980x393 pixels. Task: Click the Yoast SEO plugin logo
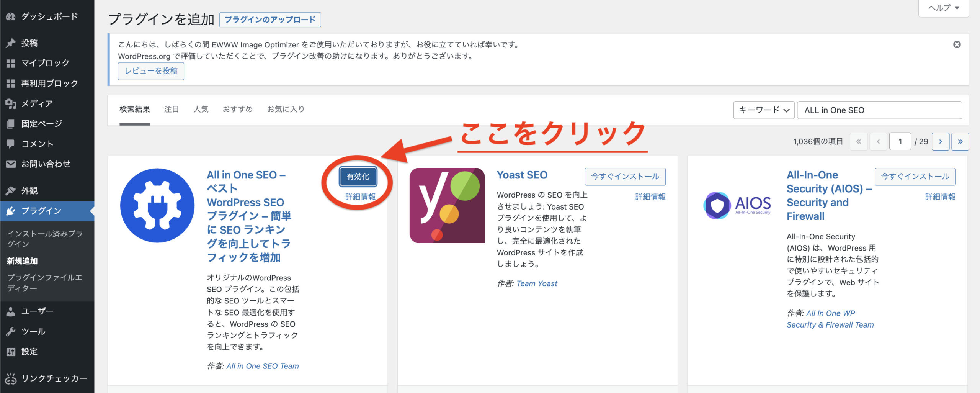pyautogui.click(x=447, y=205)
